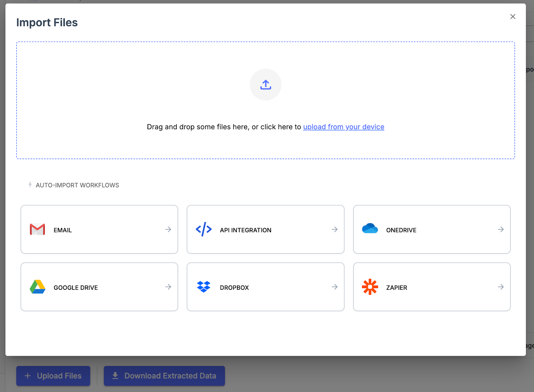Open the upload from your device link
This screenshot has height=392, width=534.
click(343, 127)
